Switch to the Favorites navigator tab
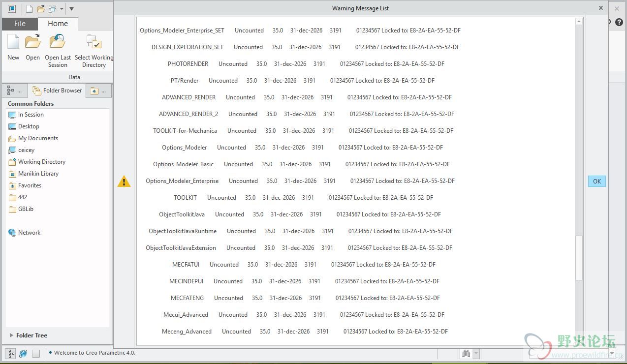This screenshot has width=627, height=364. [x=98, y=91]
